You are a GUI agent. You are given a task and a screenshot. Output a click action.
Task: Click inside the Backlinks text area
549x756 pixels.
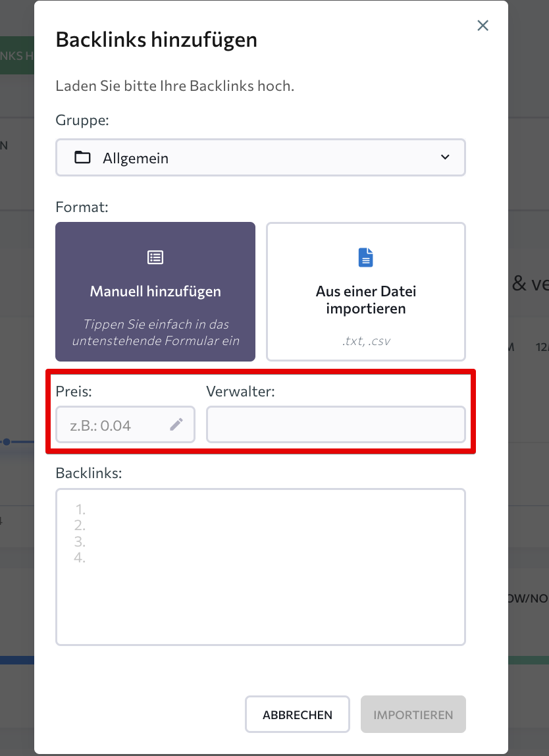coord(260,567)
